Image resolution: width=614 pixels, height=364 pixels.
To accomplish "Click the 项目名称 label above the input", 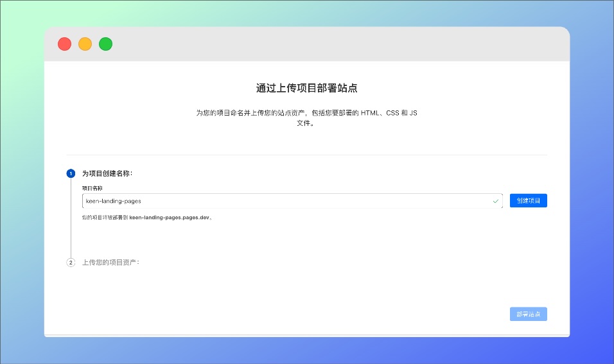I will (92, 188).
